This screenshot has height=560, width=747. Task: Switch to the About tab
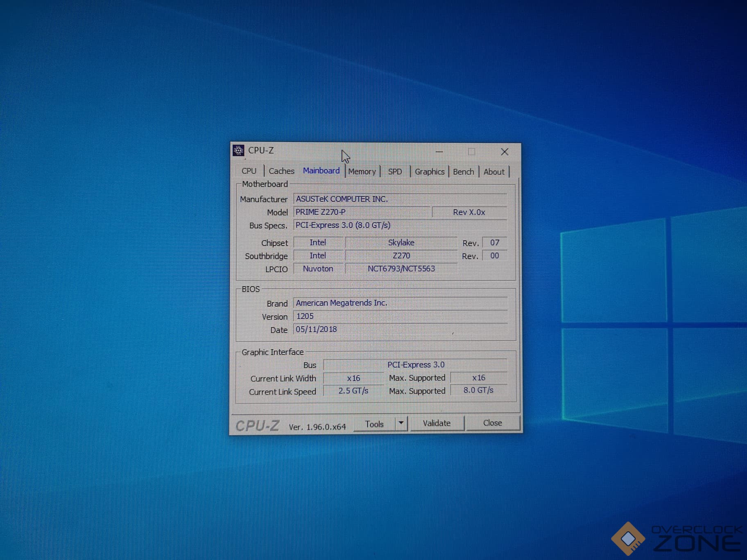tap(493, 172)
